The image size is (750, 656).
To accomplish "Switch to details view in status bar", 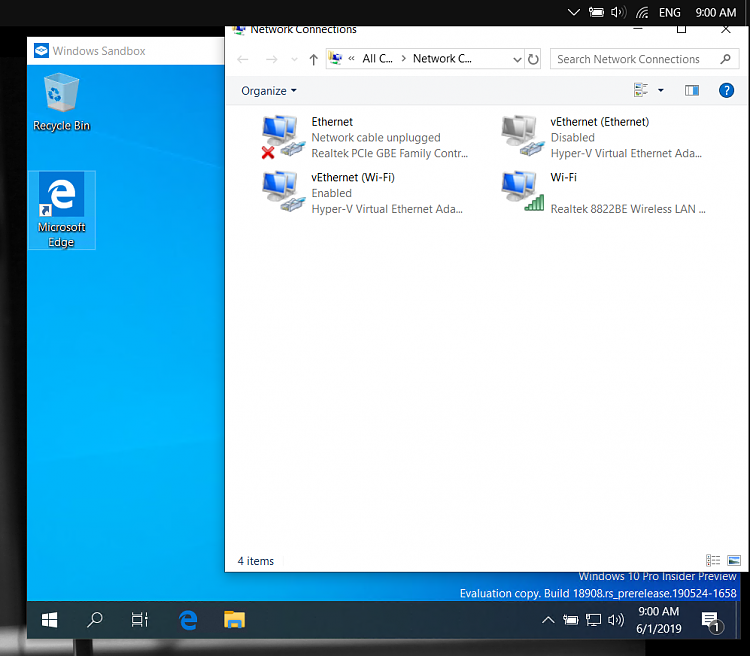I will 713,561.
